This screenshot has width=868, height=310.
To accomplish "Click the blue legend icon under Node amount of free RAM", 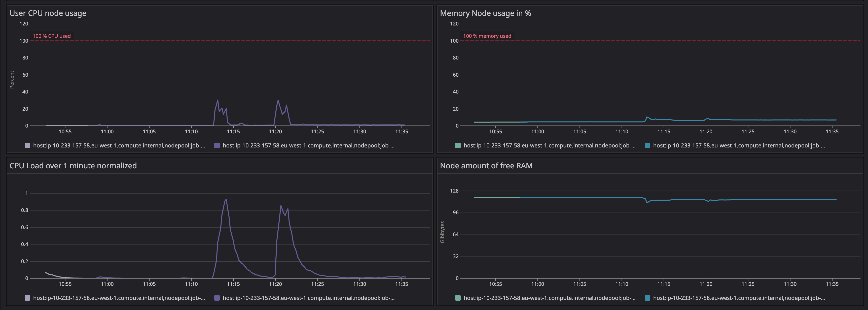I will pos(648,298).
